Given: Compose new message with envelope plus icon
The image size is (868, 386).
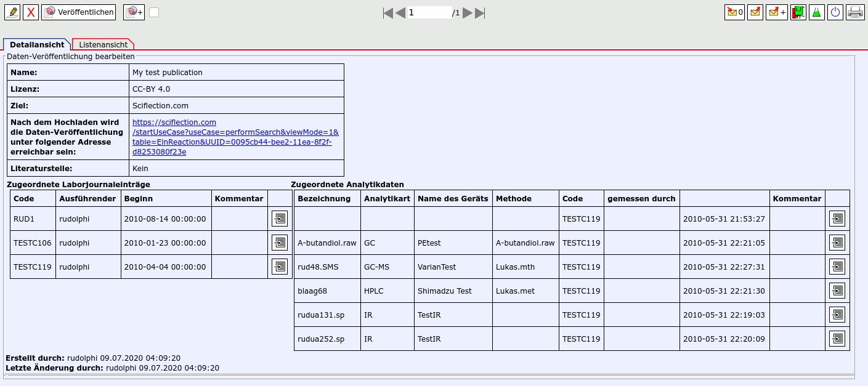Looking at the screenshot, I should coord(776,12).
